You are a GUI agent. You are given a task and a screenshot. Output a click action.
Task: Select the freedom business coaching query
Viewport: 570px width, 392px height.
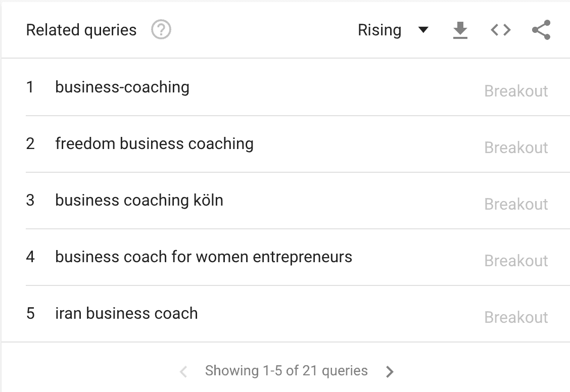point(154,143)
